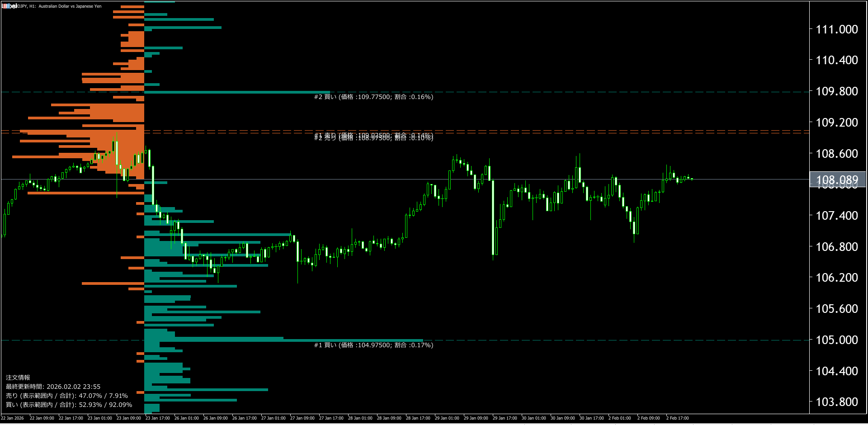Click the 買い 52.93% / 92.09% info line

69,405
